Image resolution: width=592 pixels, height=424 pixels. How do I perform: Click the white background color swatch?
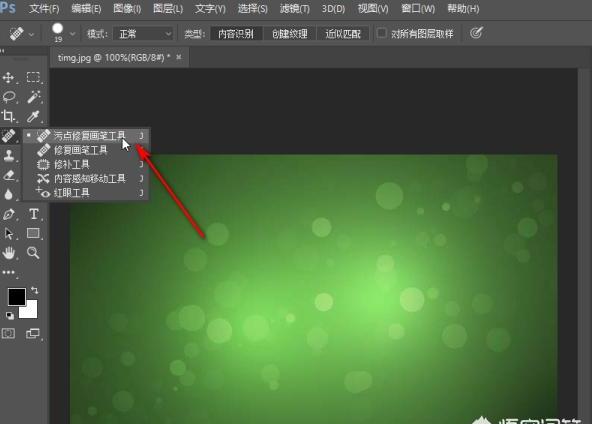pos(31,311)
